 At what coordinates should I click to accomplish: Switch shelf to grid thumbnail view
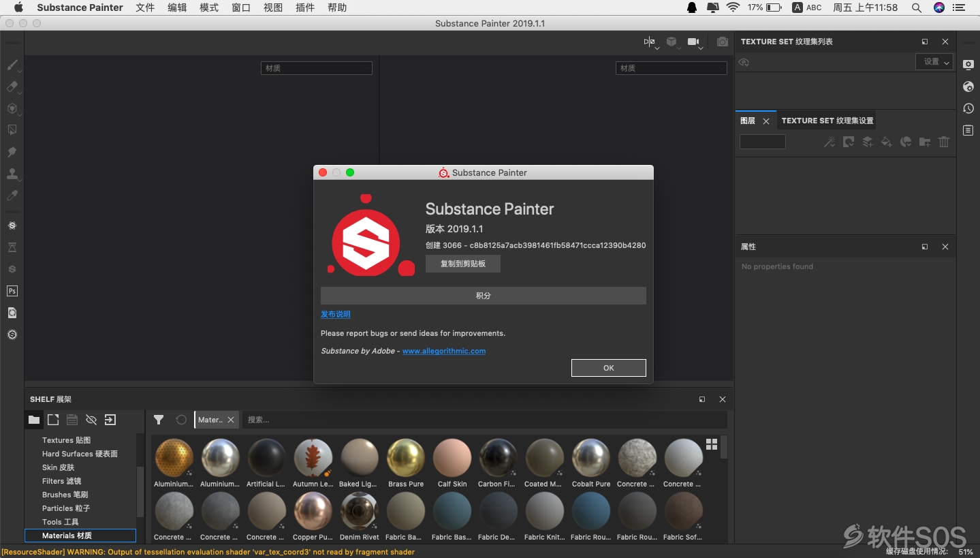click(x=712, y=444)
